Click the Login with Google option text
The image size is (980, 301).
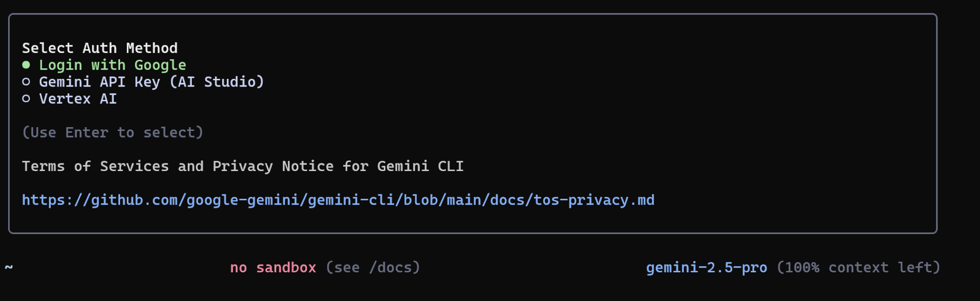pos(112,65)
